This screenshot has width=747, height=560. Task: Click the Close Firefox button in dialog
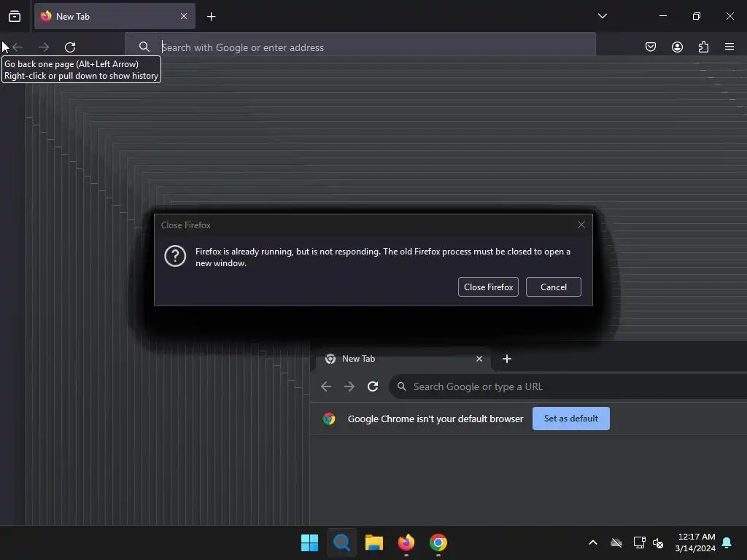pos(488,287)
